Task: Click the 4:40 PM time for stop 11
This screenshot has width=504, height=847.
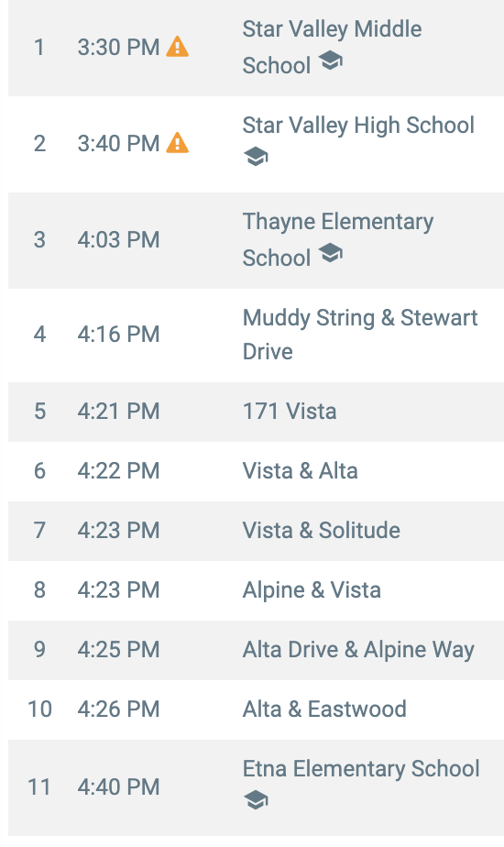Action: tap(118, 787)
